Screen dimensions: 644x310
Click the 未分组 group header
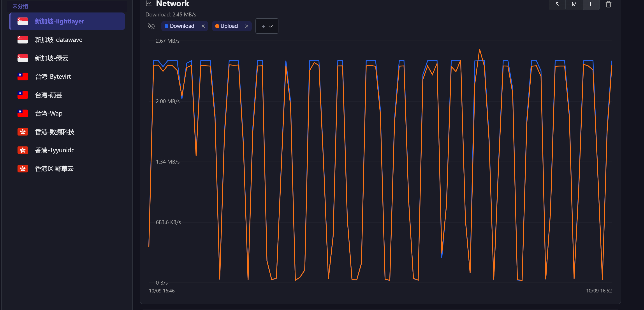(x=20, y=6)
